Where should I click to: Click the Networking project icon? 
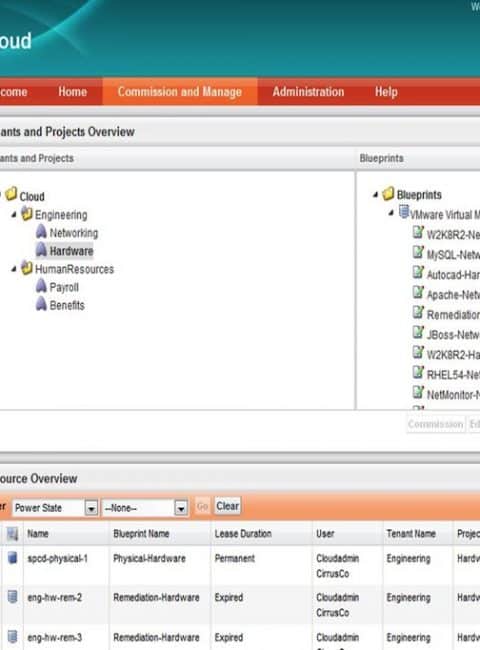click(41, 232)
